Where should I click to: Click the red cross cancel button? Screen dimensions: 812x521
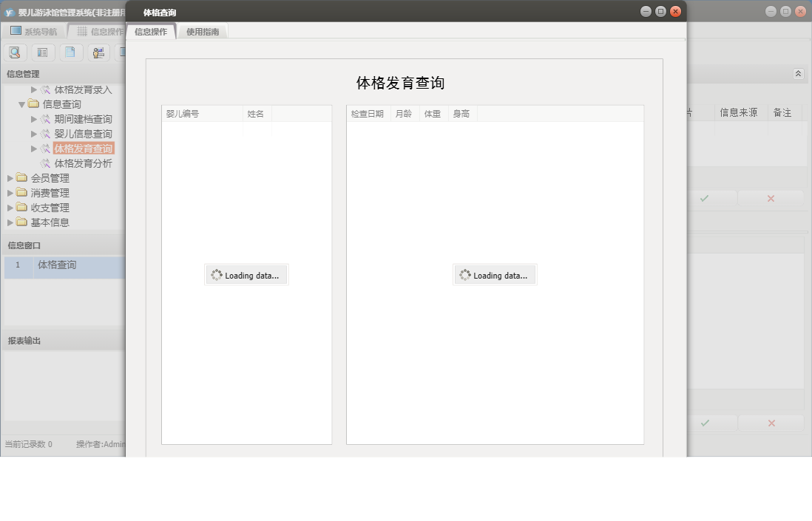(x=771, y=198)
